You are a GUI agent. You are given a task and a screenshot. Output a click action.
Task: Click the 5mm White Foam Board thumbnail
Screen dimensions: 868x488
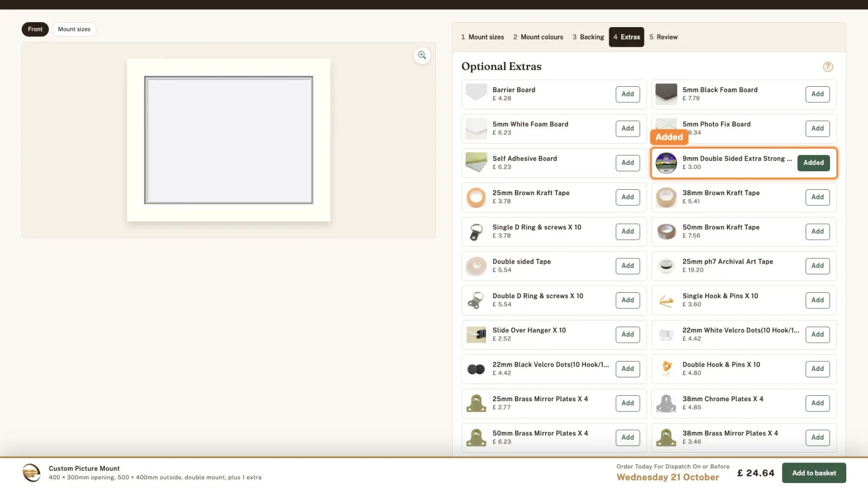pos(476,129)
